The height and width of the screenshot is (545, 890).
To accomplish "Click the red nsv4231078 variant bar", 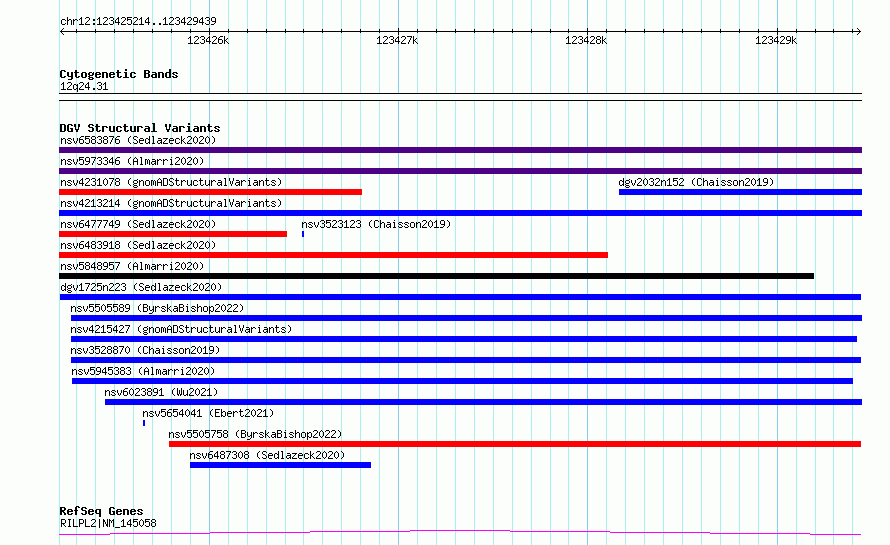I will tap(211, 192).
